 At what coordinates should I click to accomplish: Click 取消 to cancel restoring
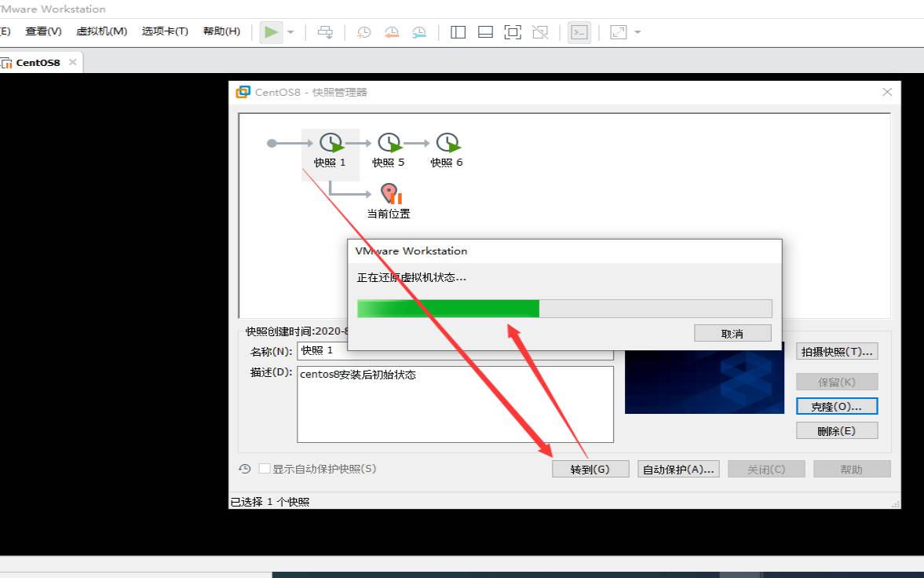pos(732,333)
